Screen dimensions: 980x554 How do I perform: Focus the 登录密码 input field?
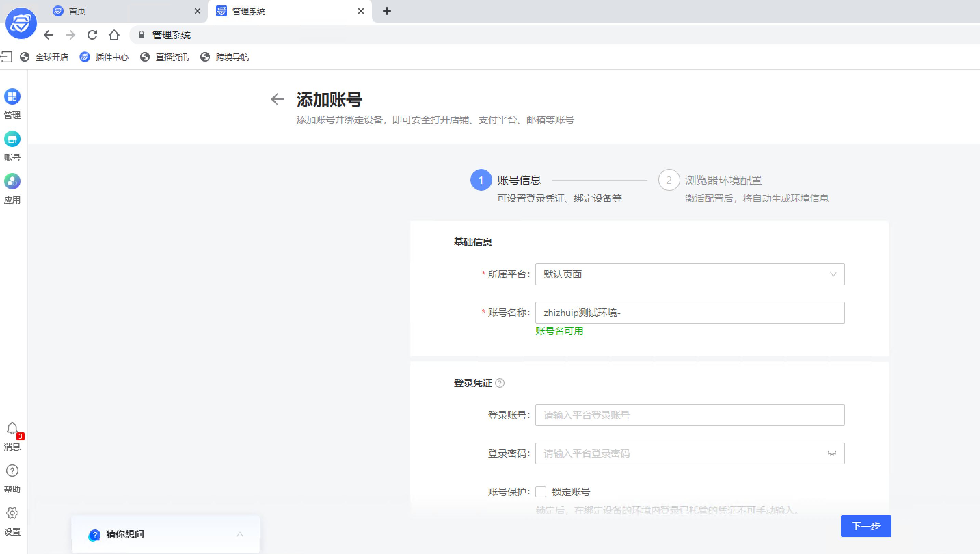click(690, 453)
